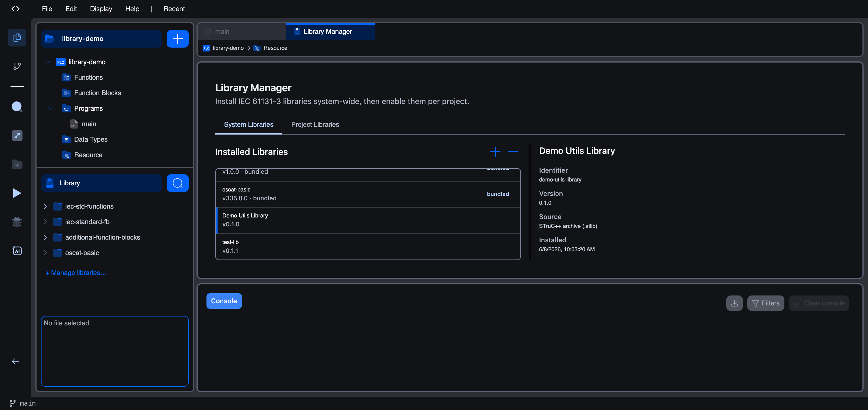Select Data Types in project tree
This screenshot has width=868, height=410.
[x=91, y=139]
